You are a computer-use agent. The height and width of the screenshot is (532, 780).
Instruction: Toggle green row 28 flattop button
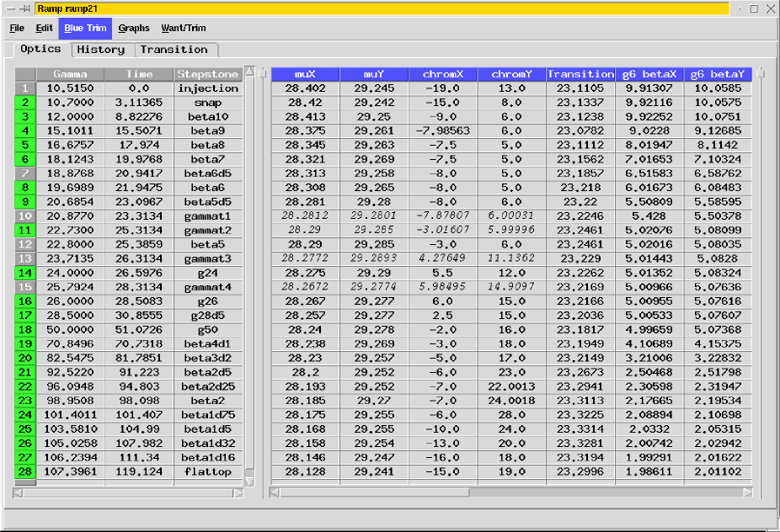coord(24,472)
